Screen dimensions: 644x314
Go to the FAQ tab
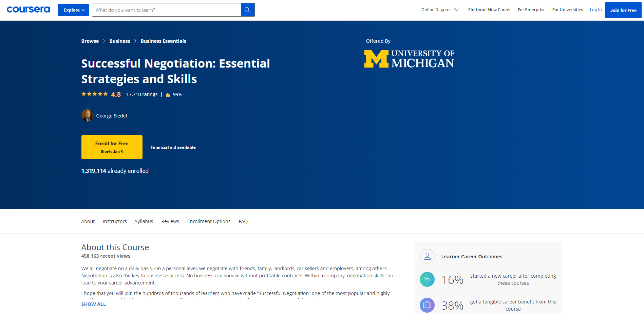(x=243, y=221)
